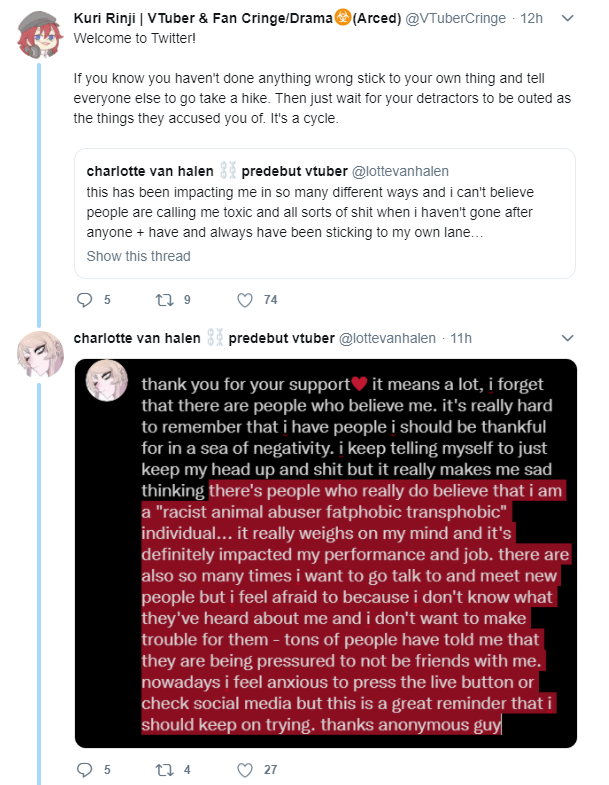Open @lottevanhalen handle in reply tweet
This screenshot has width=609, height=785.
pos(387,338)
